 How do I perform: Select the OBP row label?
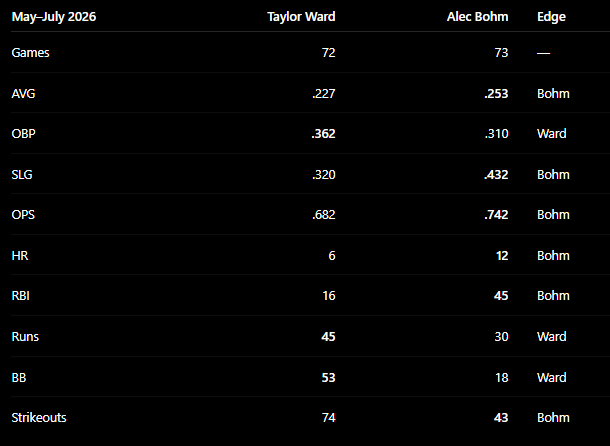23,133
